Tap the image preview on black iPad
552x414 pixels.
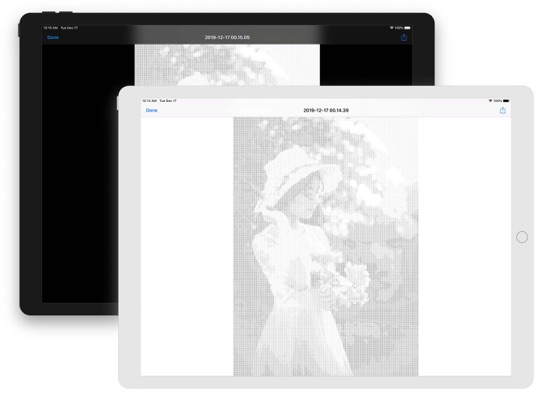pos(227,65)
